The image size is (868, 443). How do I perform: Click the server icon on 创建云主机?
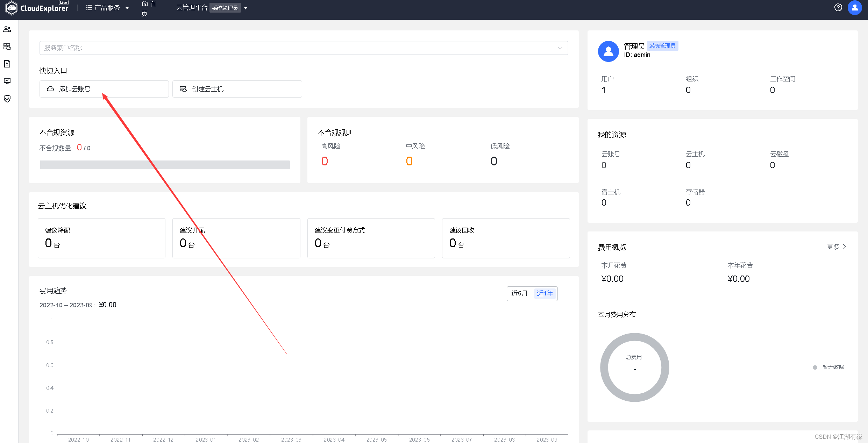point(183,89)
